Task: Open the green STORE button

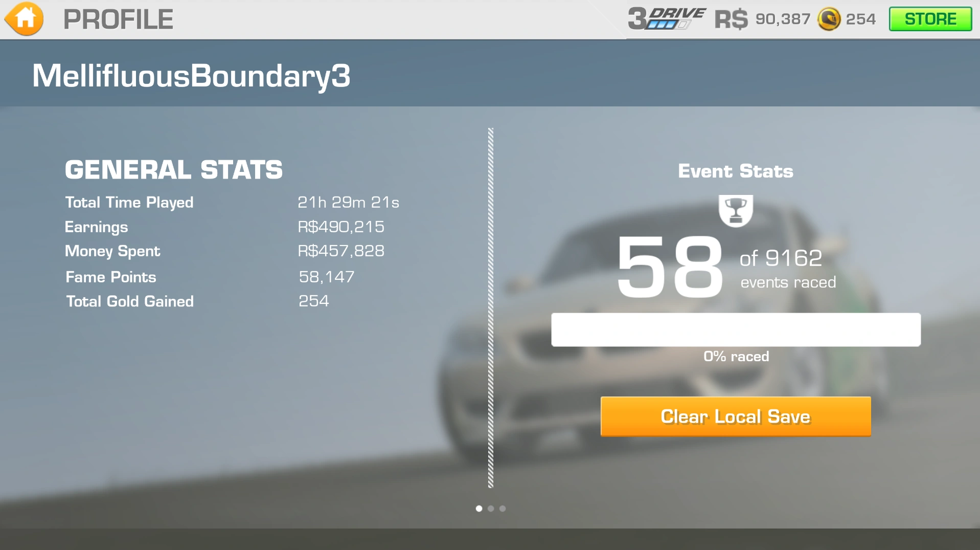Action: coord(930,19)
